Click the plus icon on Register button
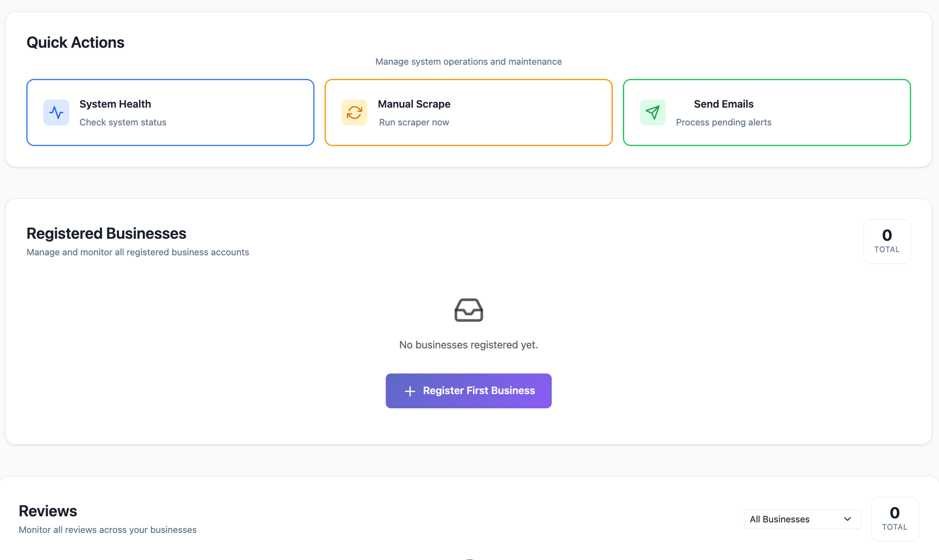The height and width of the screenshot is (560, 939). click(410, 391)
